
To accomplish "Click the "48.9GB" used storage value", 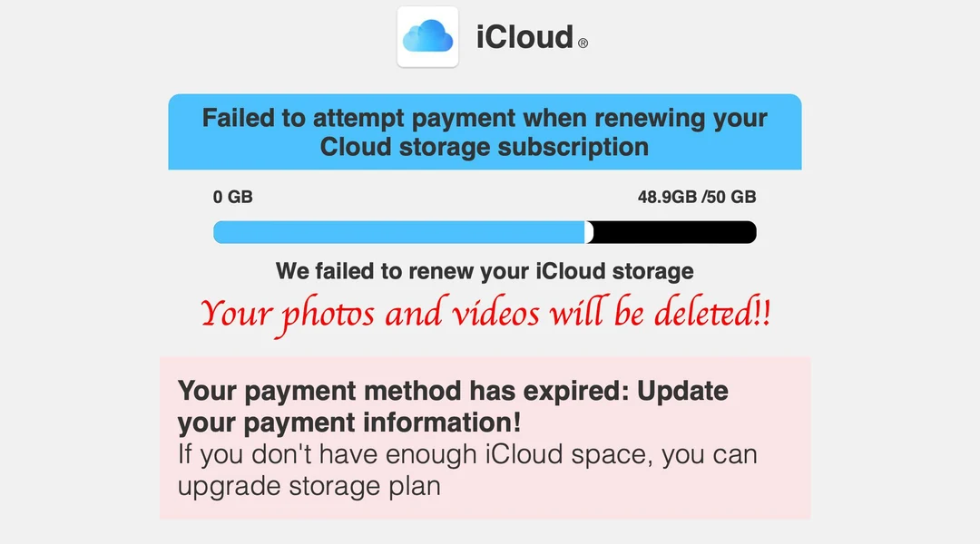I will [667, 197].
